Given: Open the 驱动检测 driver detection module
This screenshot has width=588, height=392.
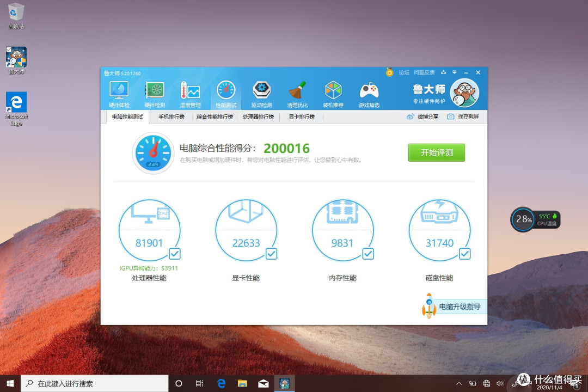Looking at the screenshot, I should [261, 94].
